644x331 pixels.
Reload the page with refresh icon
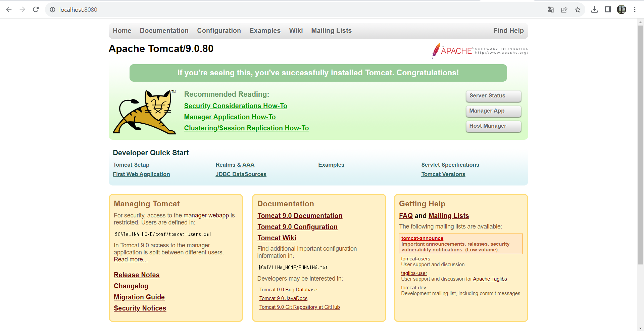pos(36,9)
